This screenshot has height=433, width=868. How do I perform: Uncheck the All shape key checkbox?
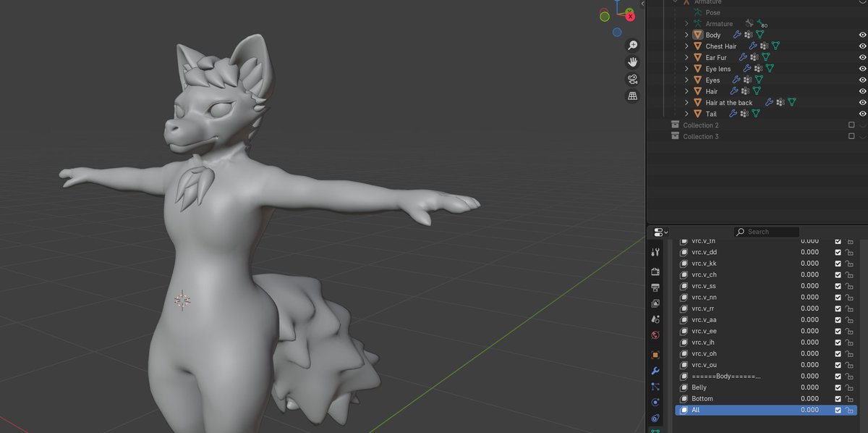(x=838, y=410)
